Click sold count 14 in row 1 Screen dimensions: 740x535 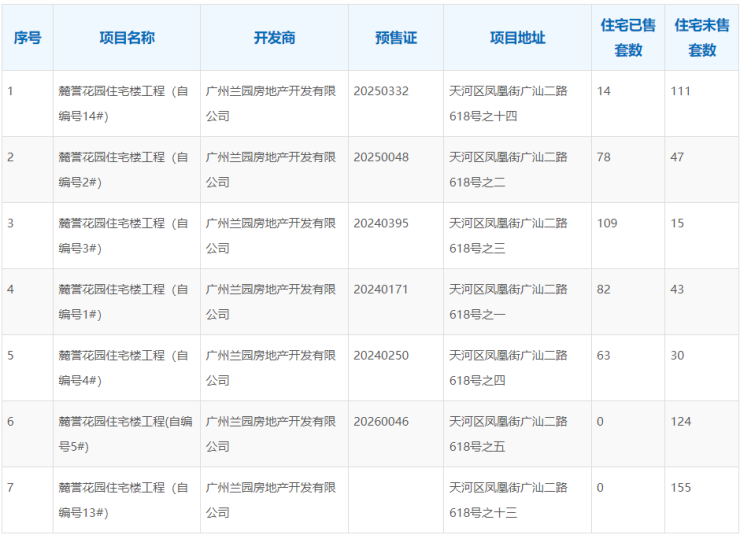click(x=604, y=91)
